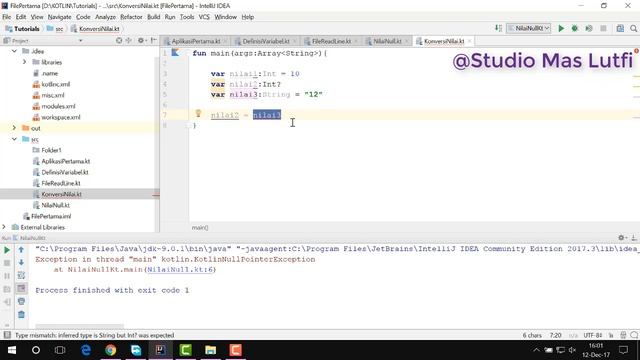Viewport: 640px width, 360px height.
Task: Open the NilaiNullKt run configuration dropdown
Action: (529, 28)
